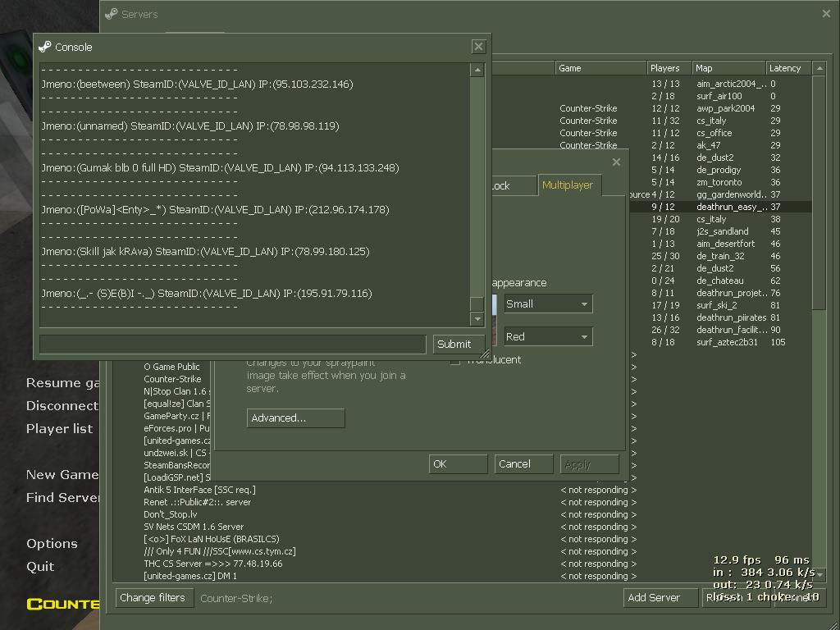Open the Red spray color dropdown
The width and height of the screenshot is (840, 630).
548,336
